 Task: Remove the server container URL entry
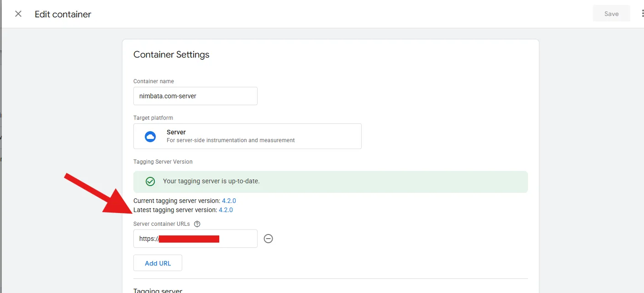pos(269,239)
